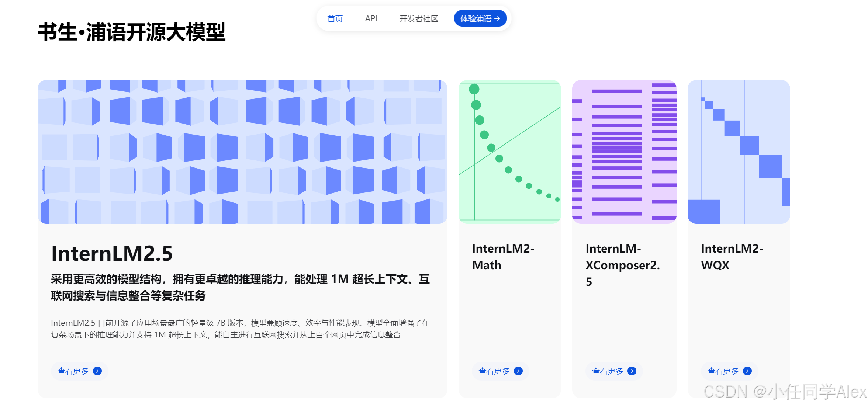Click the InternLM2.5 card heading
Screen dimensions: 868x406
pos(112,254)
